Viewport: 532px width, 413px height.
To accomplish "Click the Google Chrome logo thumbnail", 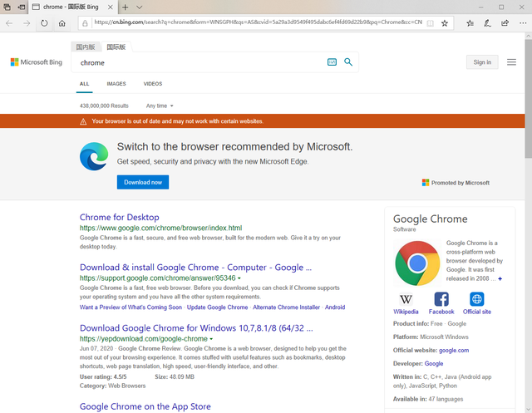I will [x=417, y=263].
